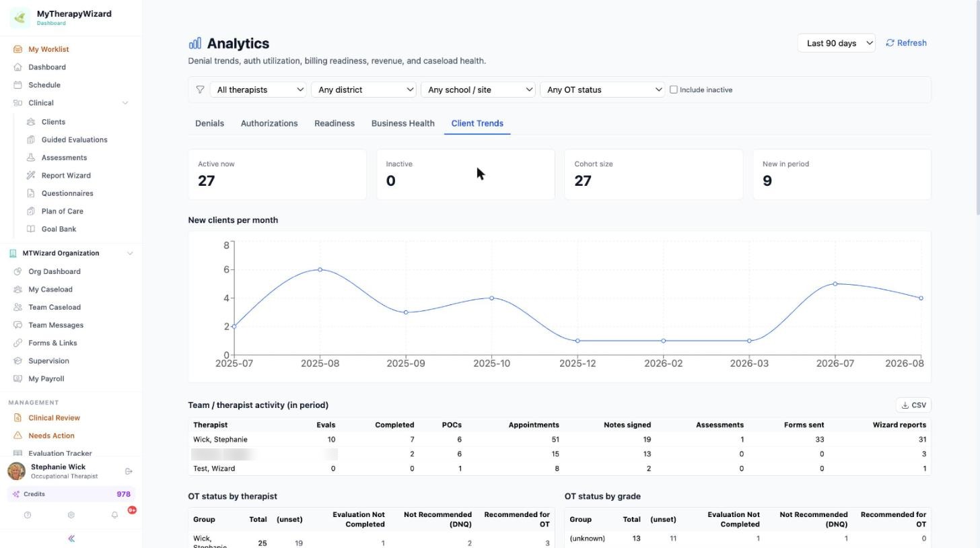Viewport: 980px width, 548px height.
Task: Collapse sidebar with double-chevron icon
Action: [x=71, y=539]
